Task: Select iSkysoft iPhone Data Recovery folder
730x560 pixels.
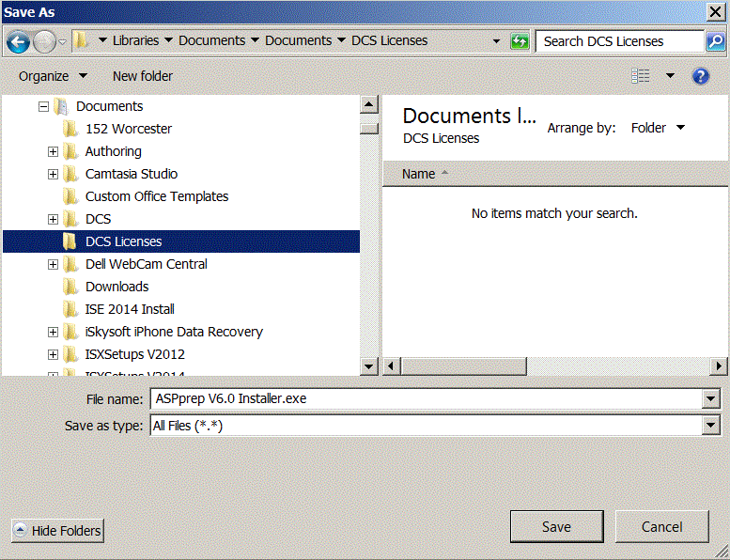Action: coord(174,332)
